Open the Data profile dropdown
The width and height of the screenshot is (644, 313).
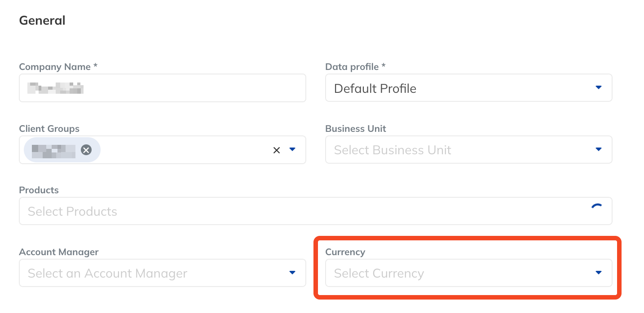468,88
